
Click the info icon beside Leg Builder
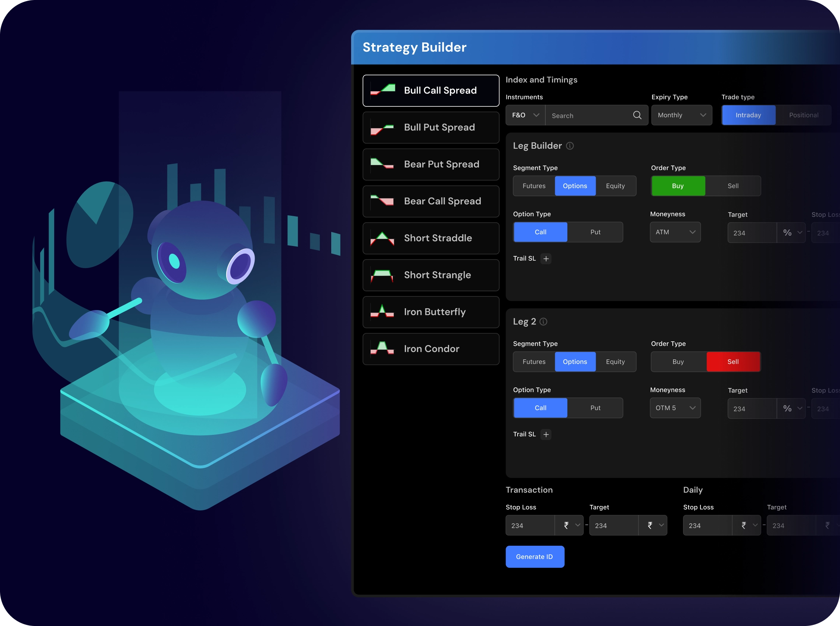pyautogui.click(x=570, y=146)
